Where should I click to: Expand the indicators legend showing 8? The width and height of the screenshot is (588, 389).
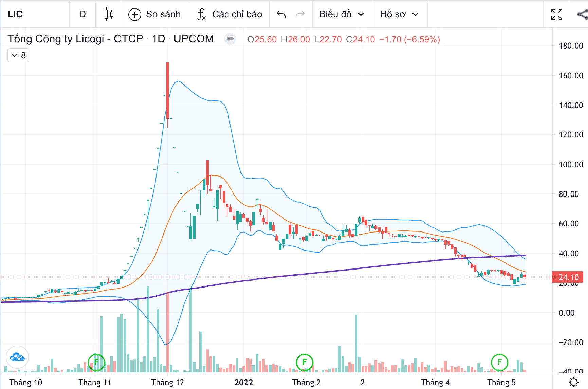pyautogui.click(x=18, y=55)
